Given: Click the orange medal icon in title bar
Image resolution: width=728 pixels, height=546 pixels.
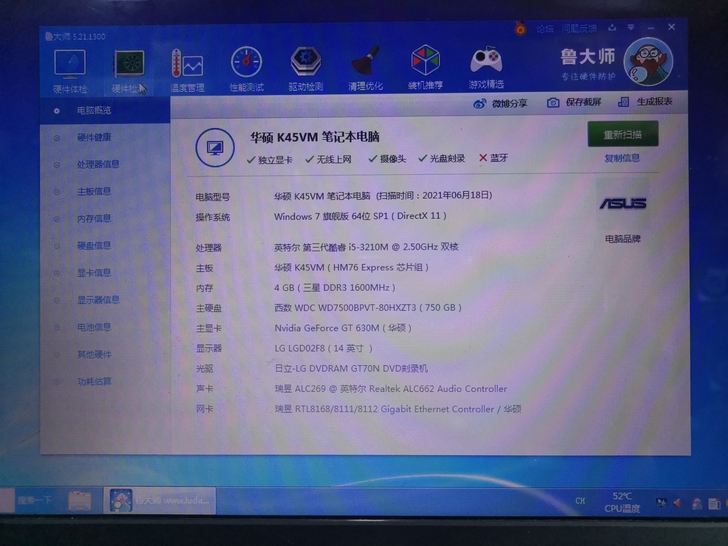Looking at the screenshot, I should click(x=521, y=29).
